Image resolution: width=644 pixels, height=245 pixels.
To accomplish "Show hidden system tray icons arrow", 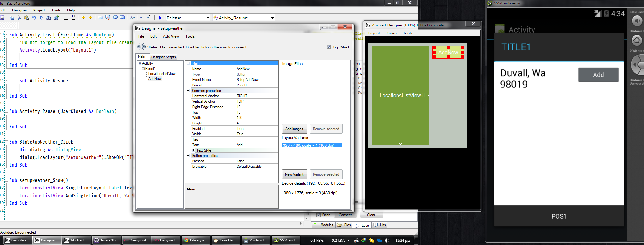I will 348,241.
